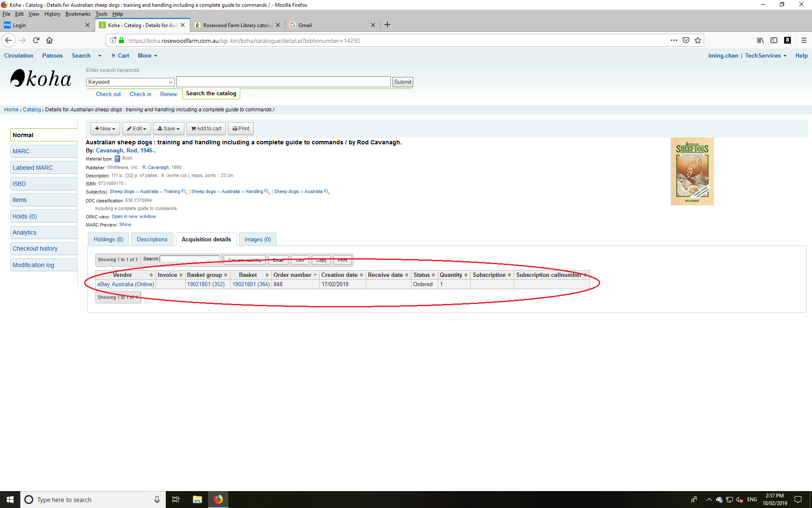
Task: Open the Library sidebar icon in toolbar
Action: coord(760,40)
